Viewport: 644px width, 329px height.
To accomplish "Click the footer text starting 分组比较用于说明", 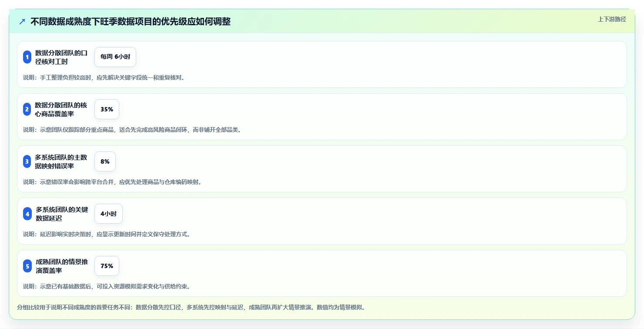I will (191, 307).
